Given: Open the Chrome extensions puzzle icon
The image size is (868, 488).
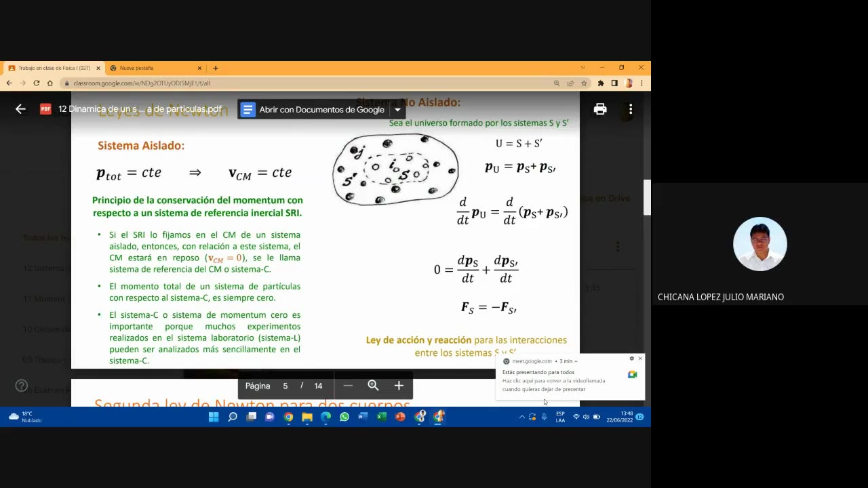Looking at the screenshot, I should [x=601, y=83].
